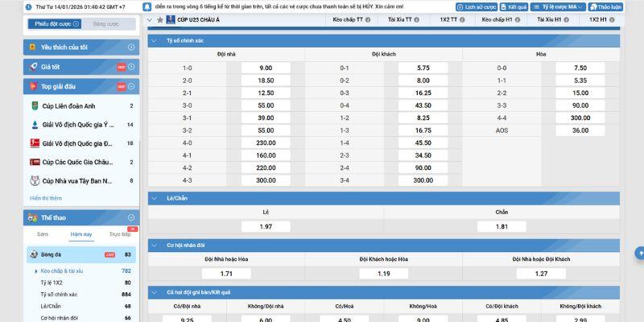Select Đội Khách hoặc Hòa odds 1.19
The height and width of the screenshot is (322, 644).
tap(384, 274)
